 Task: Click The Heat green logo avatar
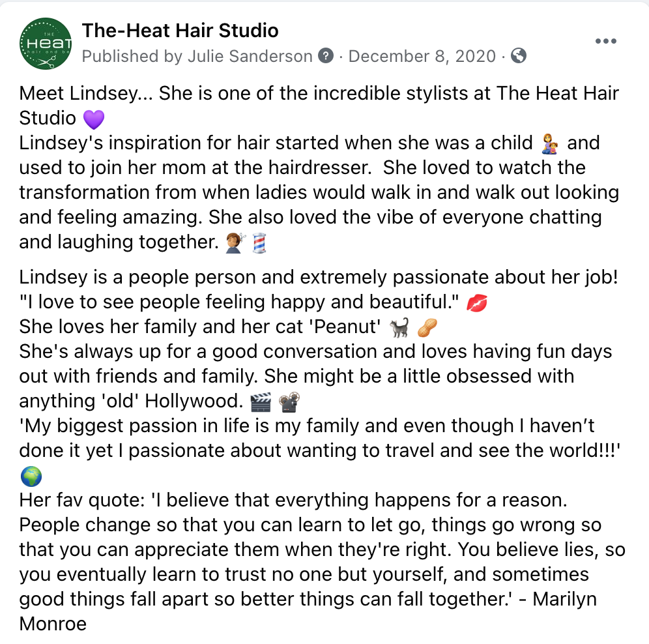(46, 44)
